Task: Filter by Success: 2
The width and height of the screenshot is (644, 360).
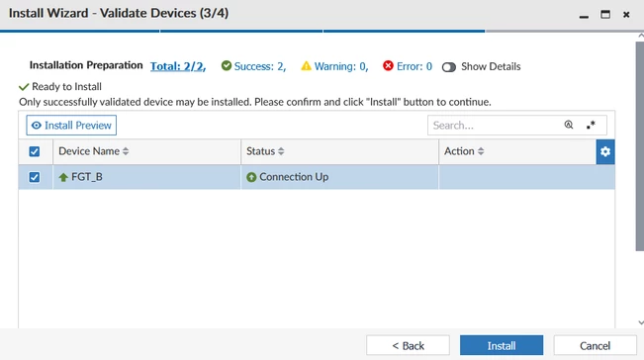Action: coord(259,66)
